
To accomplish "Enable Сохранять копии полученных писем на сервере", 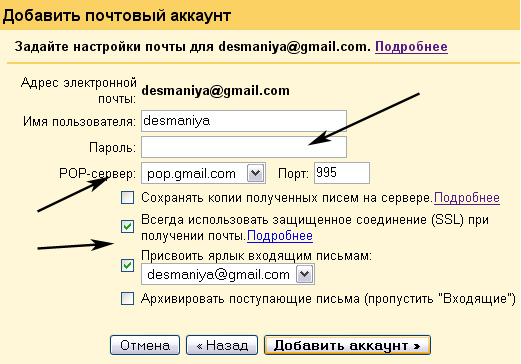I will 127,197.
